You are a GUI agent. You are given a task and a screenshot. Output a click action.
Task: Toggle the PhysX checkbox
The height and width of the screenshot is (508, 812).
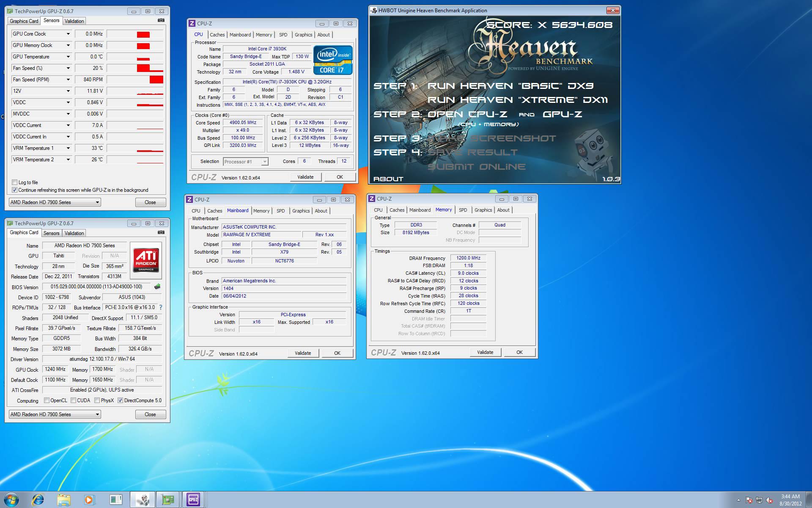[x=97, y=400]
